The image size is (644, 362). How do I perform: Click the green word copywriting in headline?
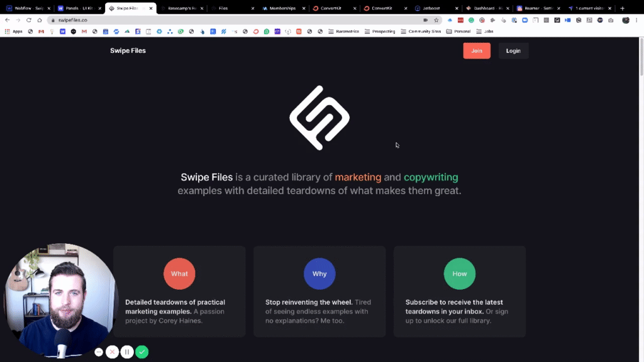pos(431,177)
